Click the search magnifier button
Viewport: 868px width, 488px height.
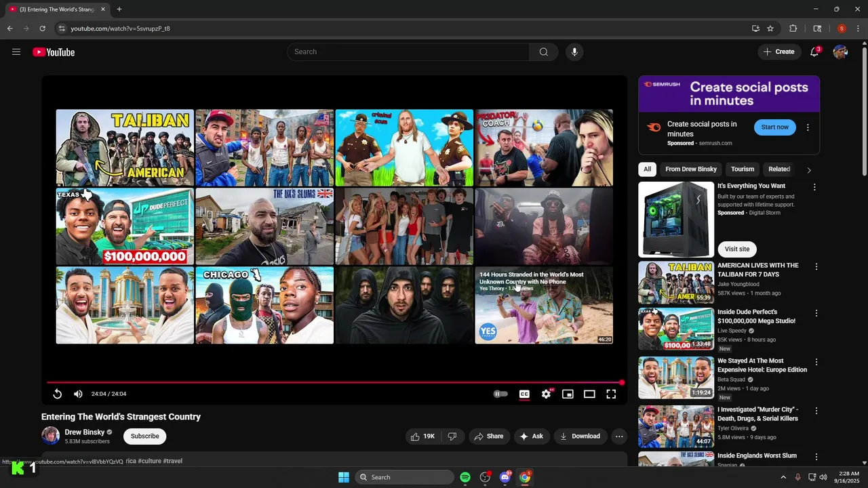pyautogui.click(x=544, y=52)
